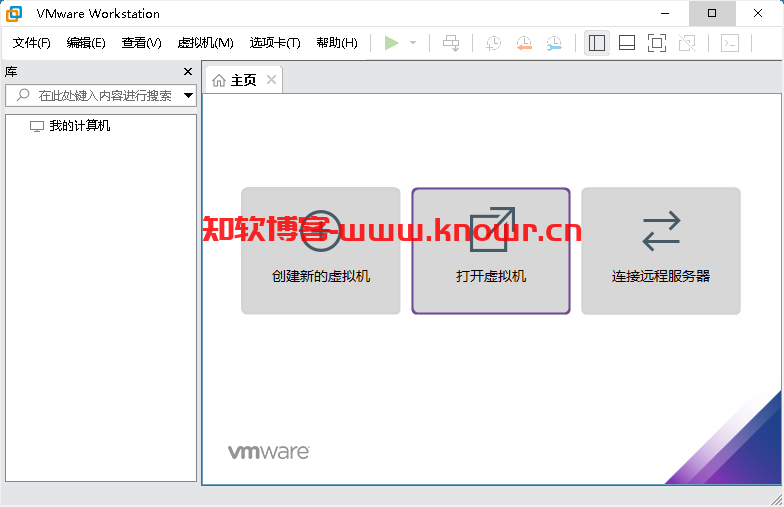784x507 pixels.
Task: Close the VMware Workstation window
Action: [758, 14]
